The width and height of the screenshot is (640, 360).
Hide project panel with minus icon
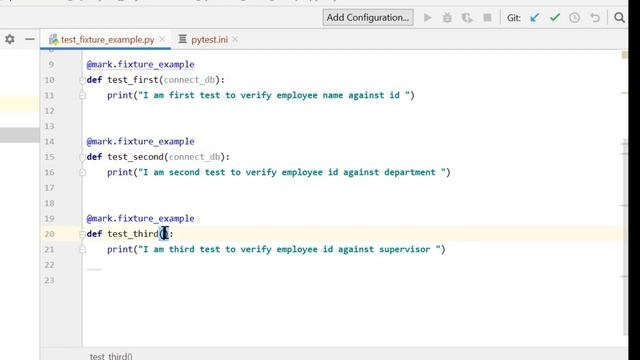(x=30, y=39)
